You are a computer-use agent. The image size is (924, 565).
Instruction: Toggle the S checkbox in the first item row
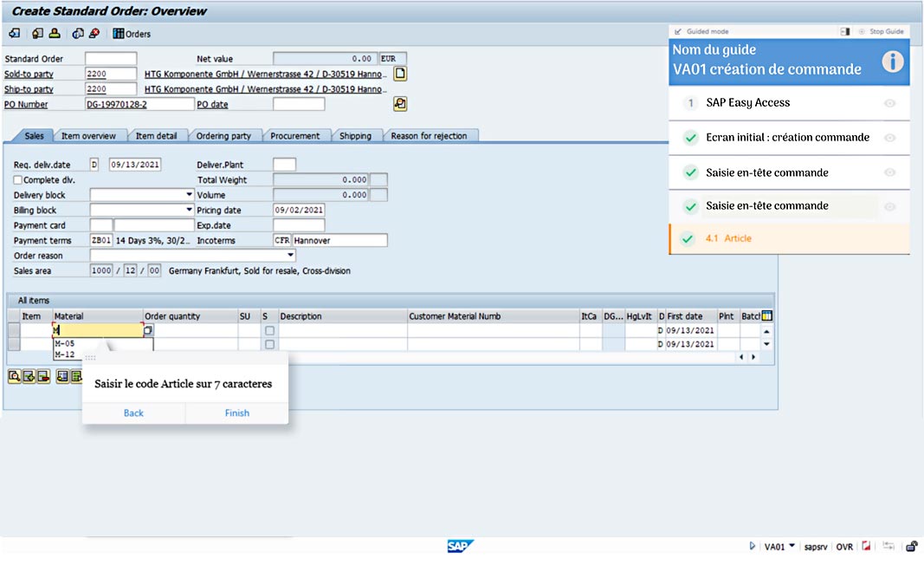tap(269, 330)
